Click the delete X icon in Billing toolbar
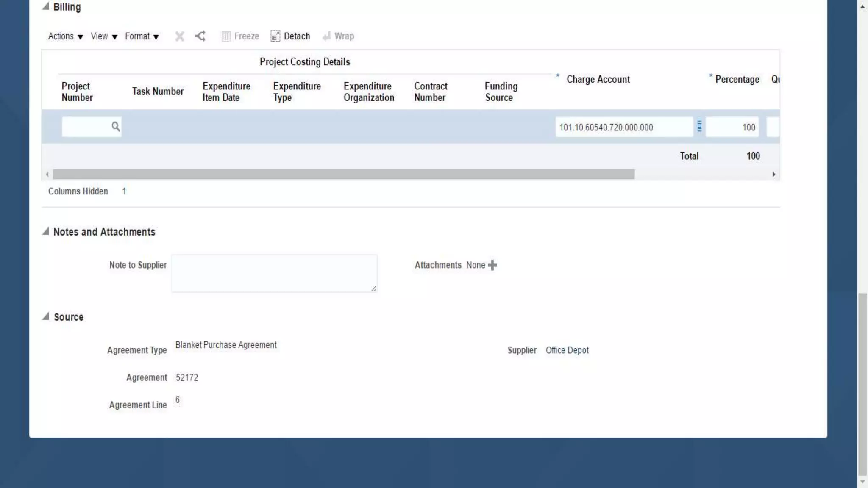 coord(180,36)
